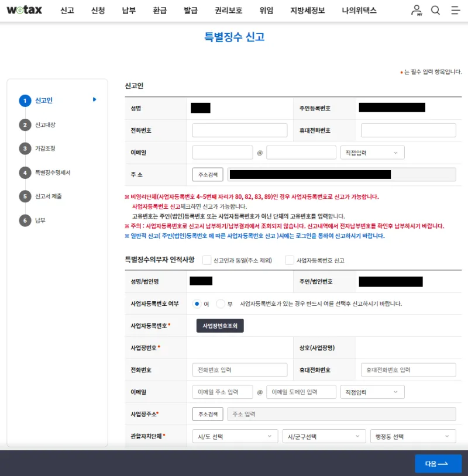Expand the 행정동 선택 dropdown
The width and height of the screenshot is (468, 476).
412,436
